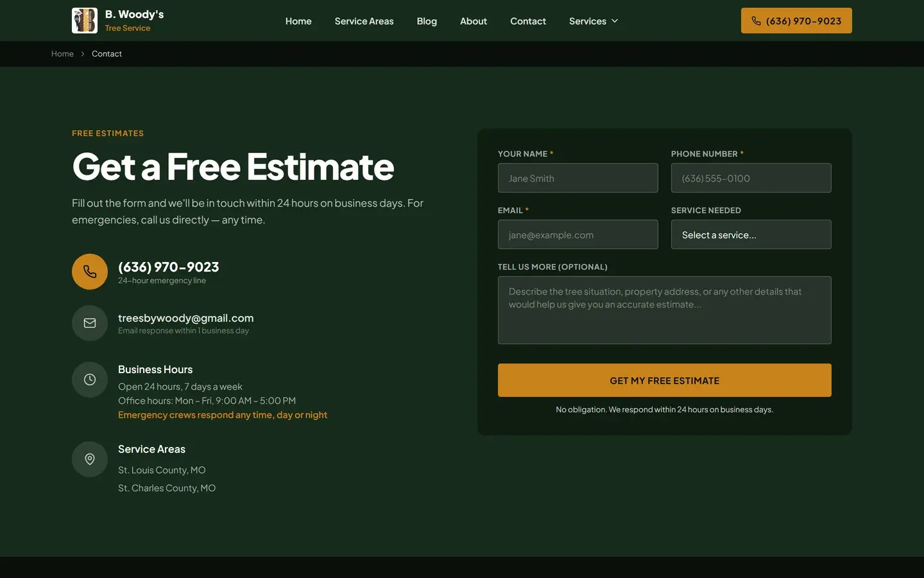Click "Email response within 1 business day" text
Viewport: 924px width, 578px height.
pyautogui.click(x=184, y=331)
